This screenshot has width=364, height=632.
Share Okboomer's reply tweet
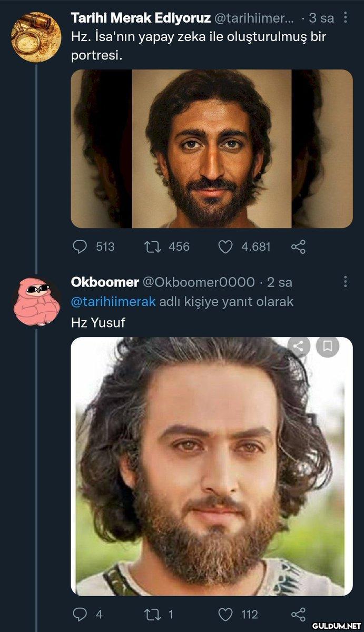click(x=298, y=614)
